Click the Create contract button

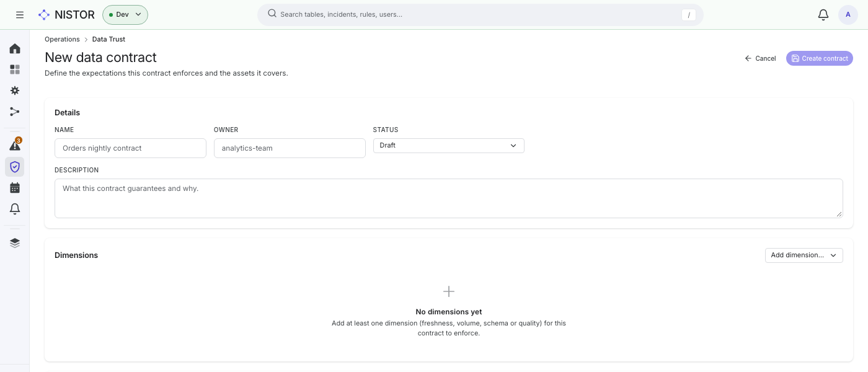tap(820, 58)
